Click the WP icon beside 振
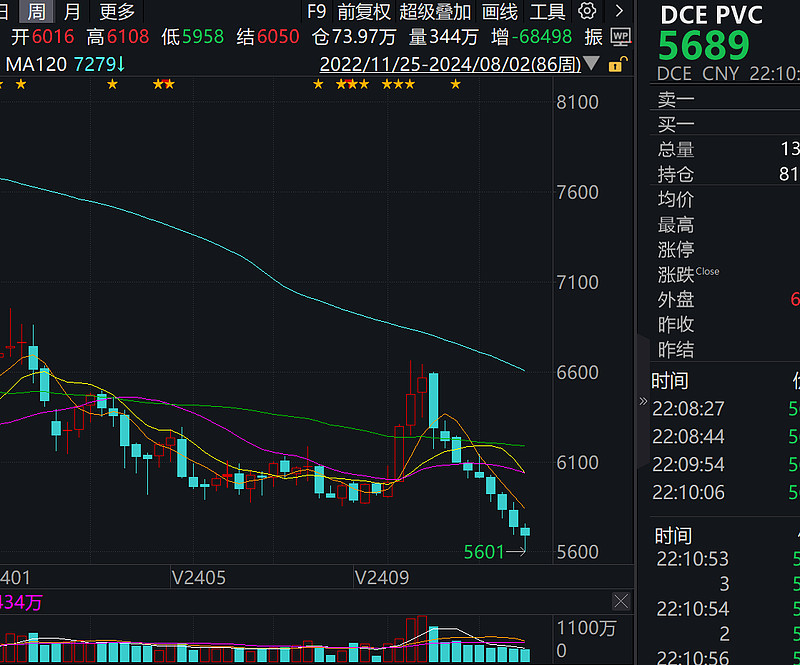The image size is (800, 665). point(620,37)
